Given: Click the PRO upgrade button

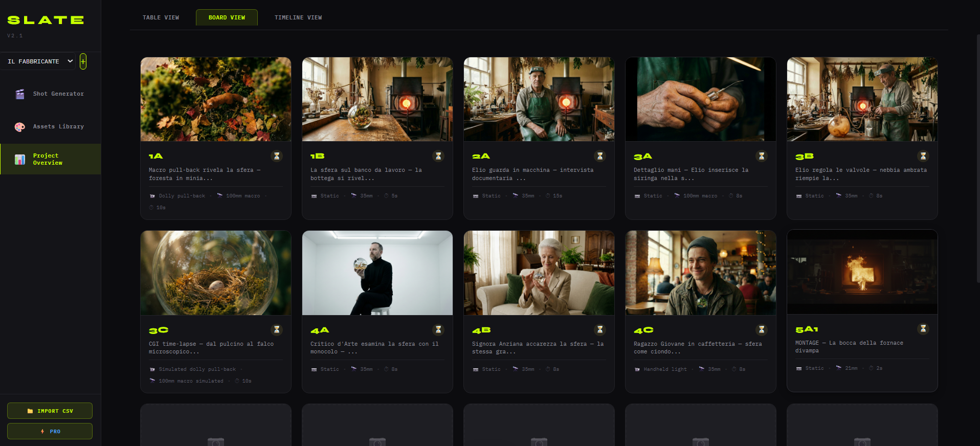Looking at the screenshot, I should (x=50, y=431).
